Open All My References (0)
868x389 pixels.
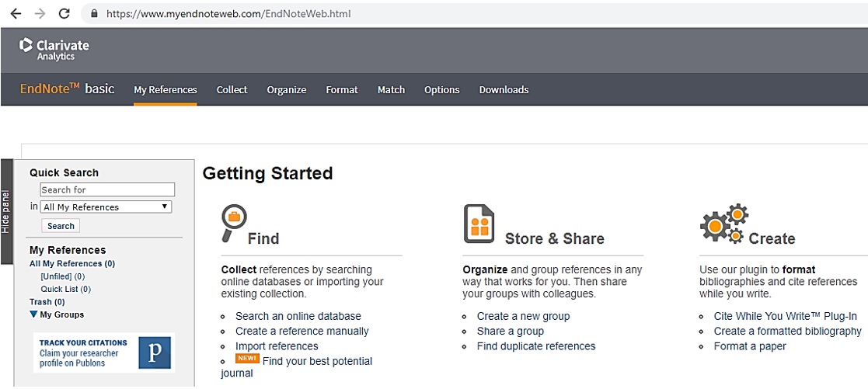tap(72, 263)
